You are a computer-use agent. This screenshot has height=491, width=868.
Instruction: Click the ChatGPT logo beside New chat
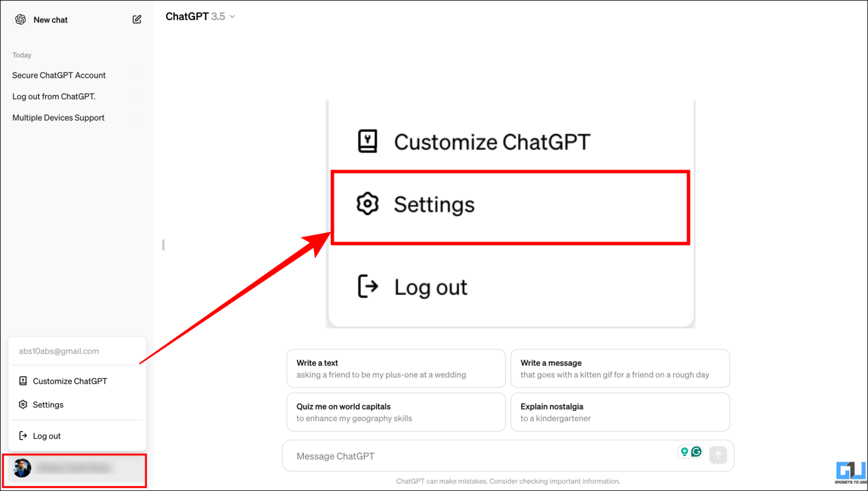[x=21, y=19]
